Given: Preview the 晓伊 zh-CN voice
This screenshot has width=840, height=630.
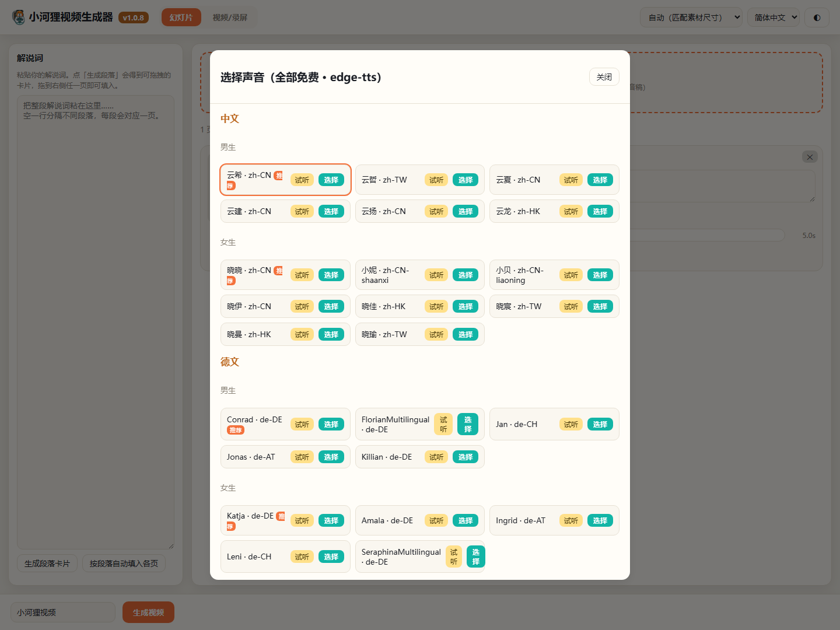Looking at the screenshot, I should coord(302,307).
